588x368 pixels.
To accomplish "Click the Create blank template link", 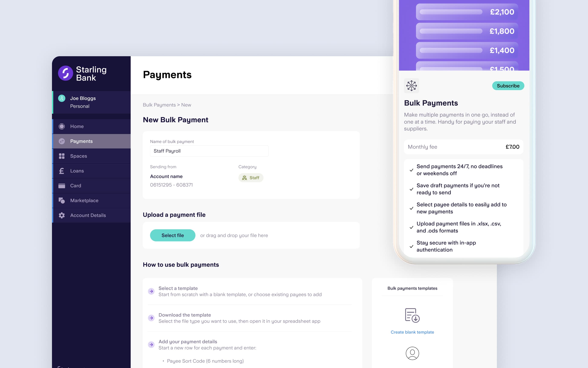I will point(412,332).
